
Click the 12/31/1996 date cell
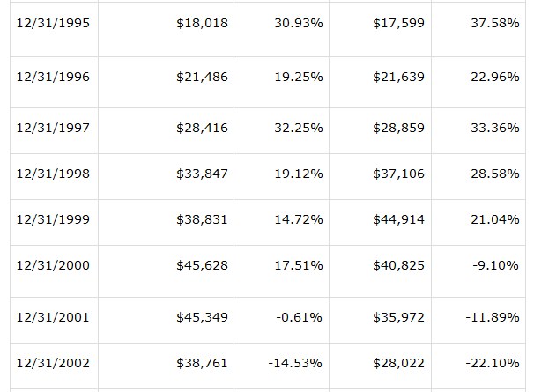(x=53, y=77)
